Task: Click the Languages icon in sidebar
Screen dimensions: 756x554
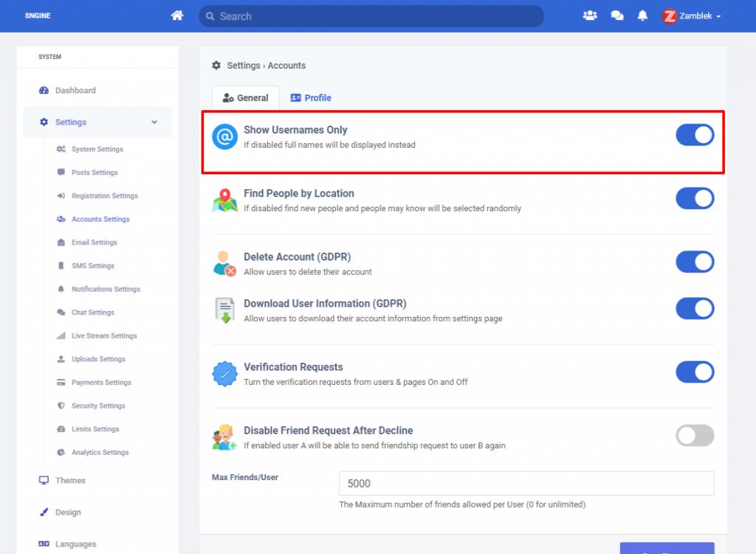Action: (44, 544)
